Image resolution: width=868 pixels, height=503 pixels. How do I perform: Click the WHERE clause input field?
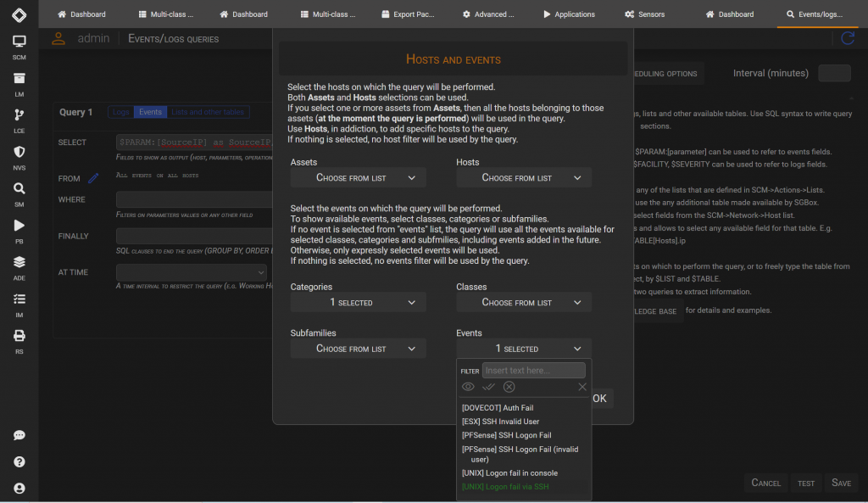[x=194, y=199]
